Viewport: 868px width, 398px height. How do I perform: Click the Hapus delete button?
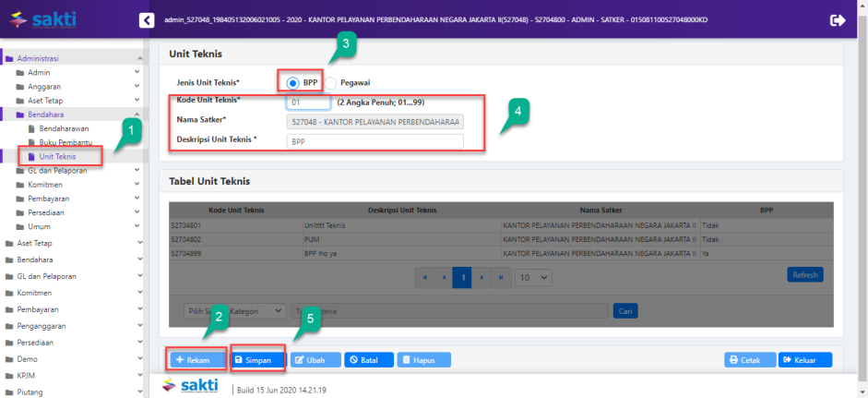[x=424, y=360]
